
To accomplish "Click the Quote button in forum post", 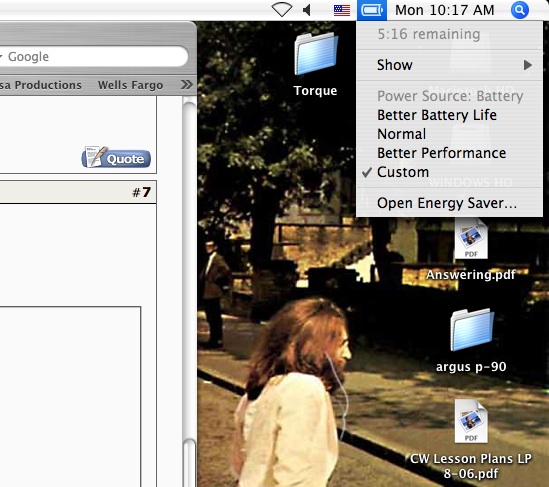I will click(116, 157).
